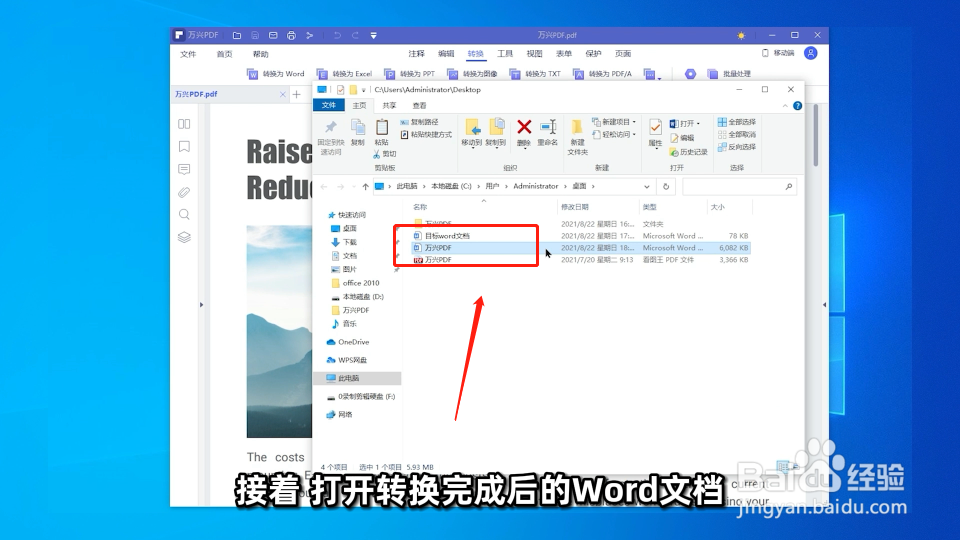Viewport: 960px width, 540px height.
Task: Open the layers panel in 万兴PDF sidebar
Action: click(184, 237)
